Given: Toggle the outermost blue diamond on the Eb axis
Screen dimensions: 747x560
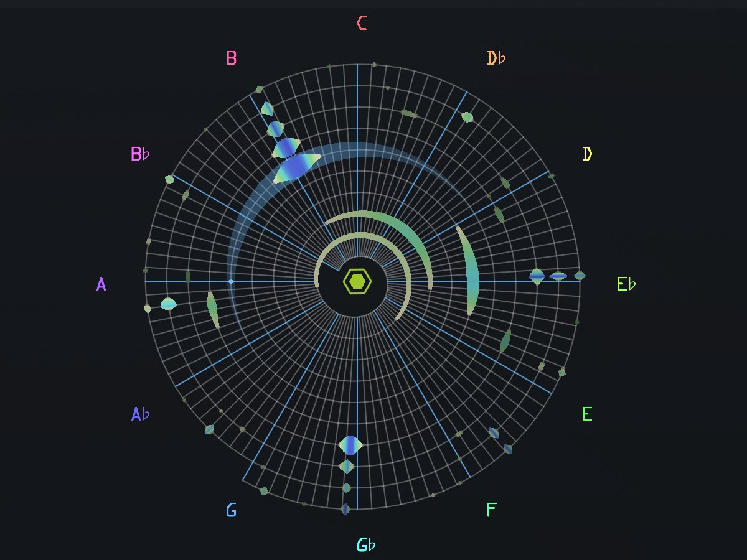Looking at the screenshot, I should pos(581,276).
